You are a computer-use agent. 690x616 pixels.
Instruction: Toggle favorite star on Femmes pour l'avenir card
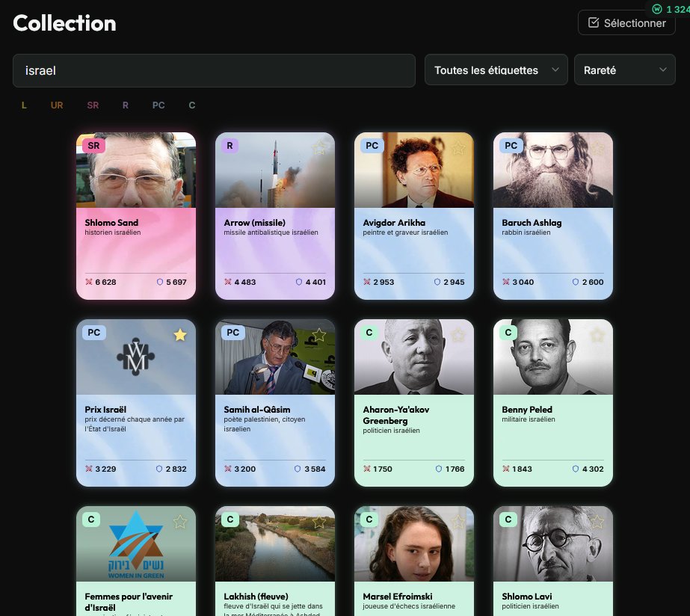click(180, 523)
